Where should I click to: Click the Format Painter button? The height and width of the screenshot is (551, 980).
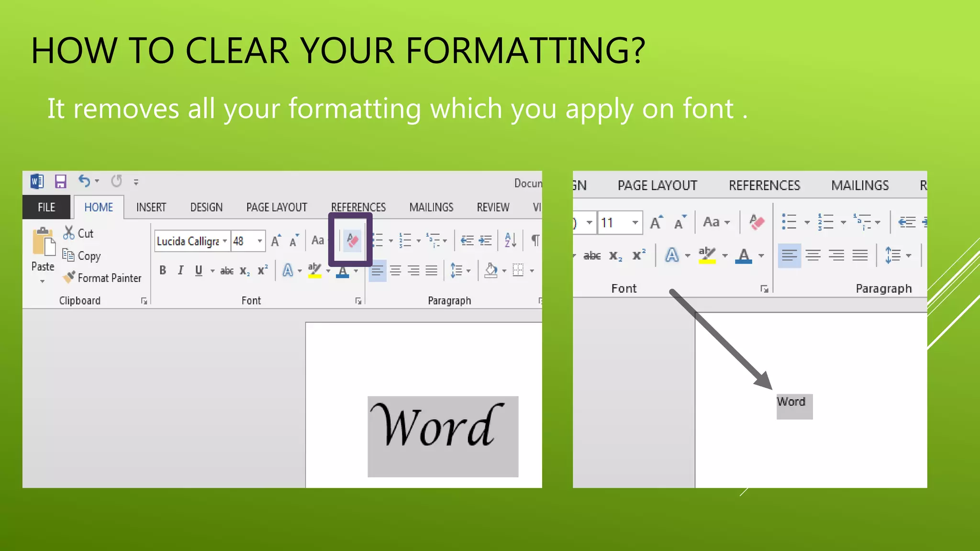click(x=102, y=277)
